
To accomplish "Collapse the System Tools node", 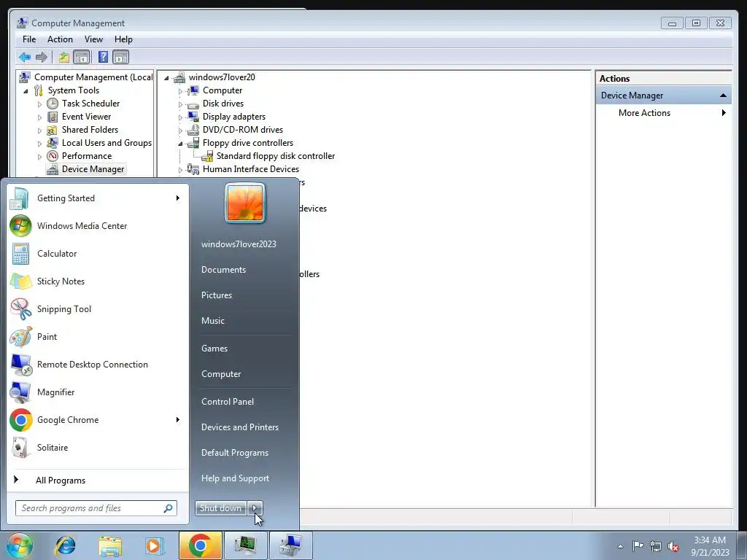I will (26, 90).
